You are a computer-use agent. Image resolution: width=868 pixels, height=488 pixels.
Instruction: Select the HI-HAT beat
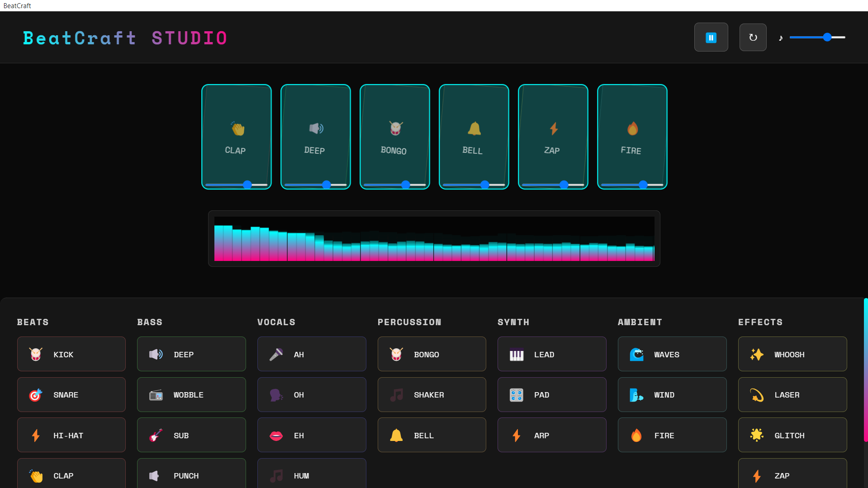tap(71, 435)
